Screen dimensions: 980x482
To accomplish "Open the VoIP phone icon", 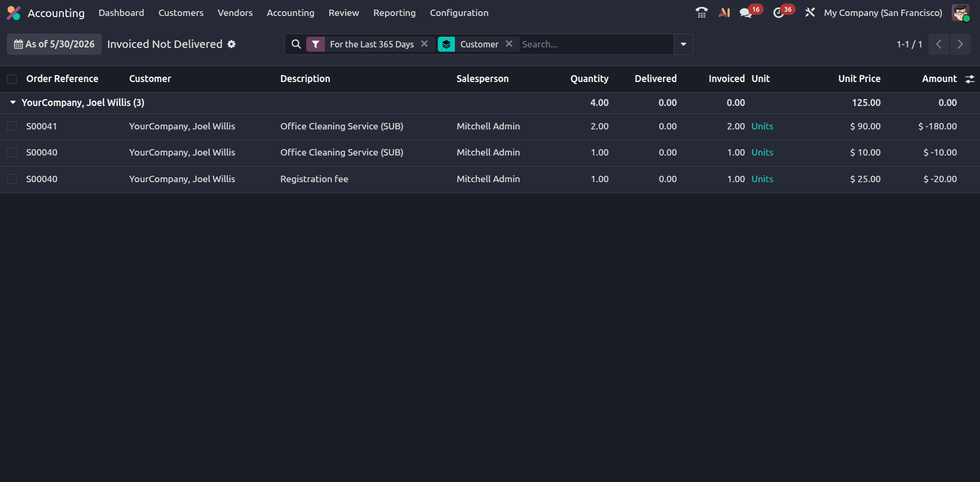I will (x=701, y=13).
